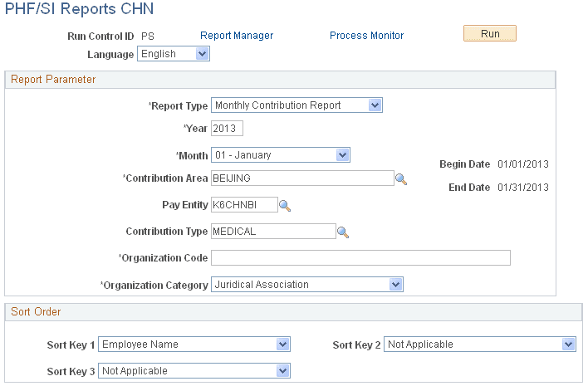Open the Language dropdown
The image size is (588, 386).
(x=174, y=54)
